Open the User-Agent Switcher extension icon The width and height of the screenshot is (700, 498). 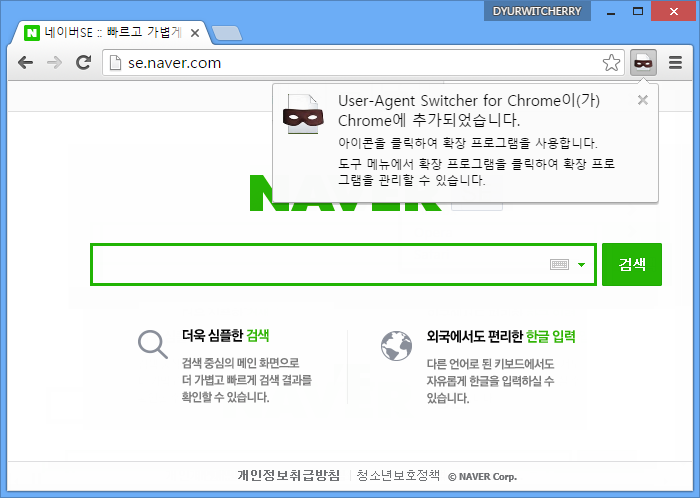point(643,62)
